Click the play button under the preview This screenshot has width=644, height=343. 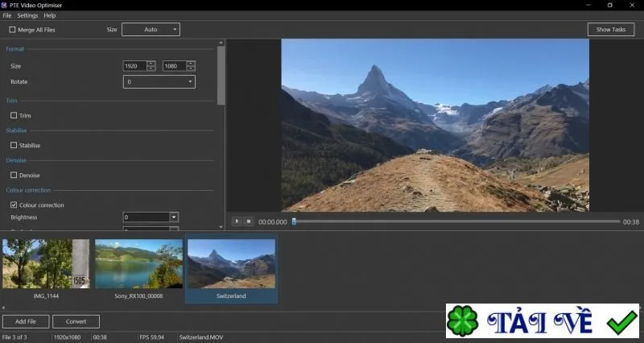(237, 221)
